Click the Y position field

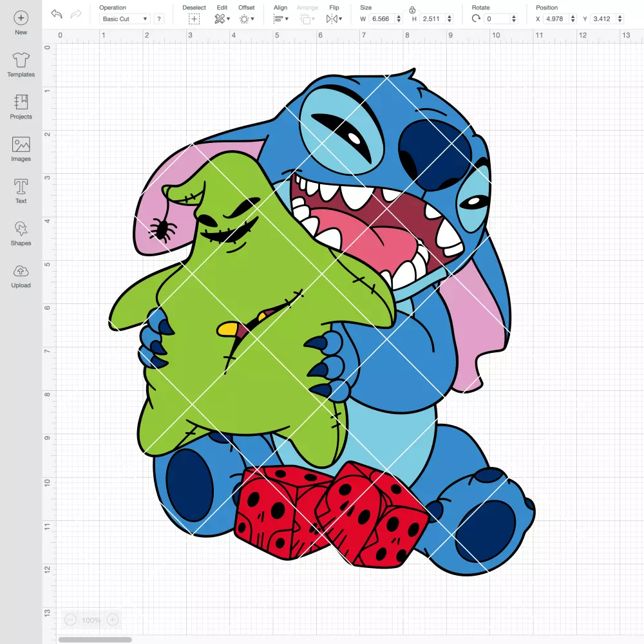pos(603,19)
